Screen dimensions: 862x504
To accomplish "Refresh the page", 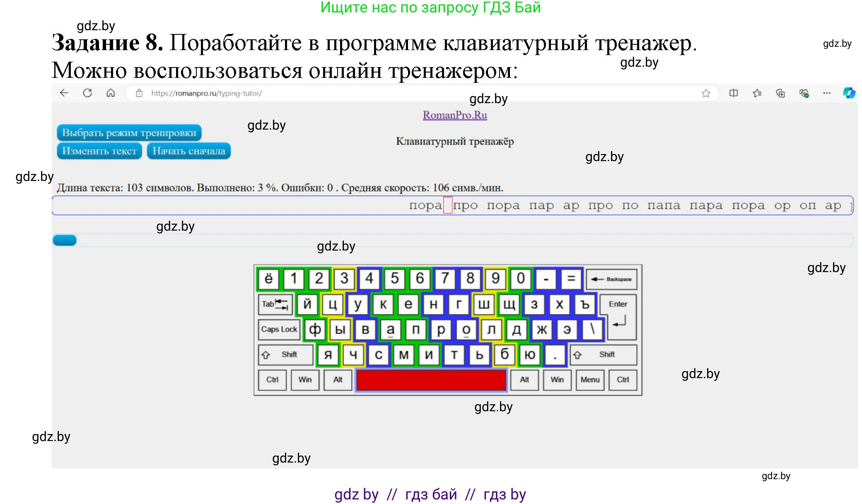I will 88,93.
